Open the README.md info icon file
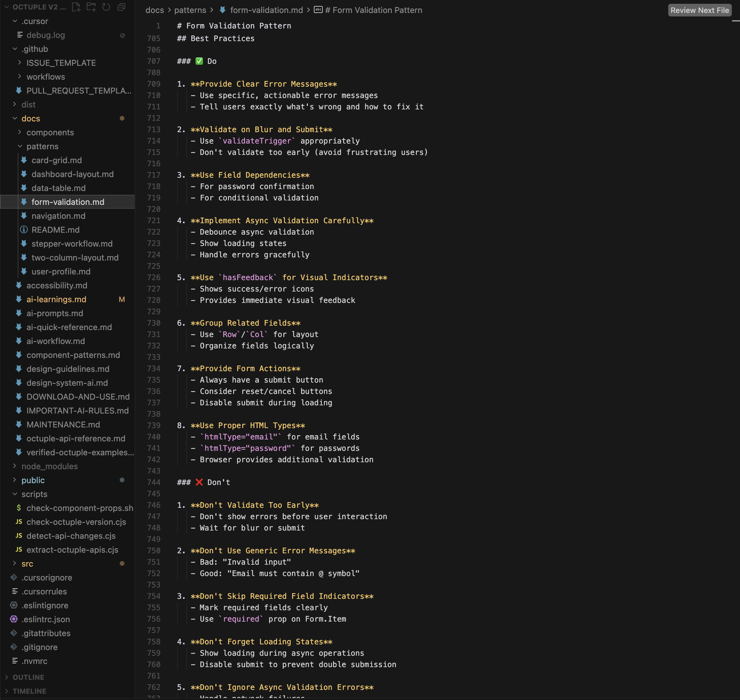The image size is (740, 700). pos(55,230)
